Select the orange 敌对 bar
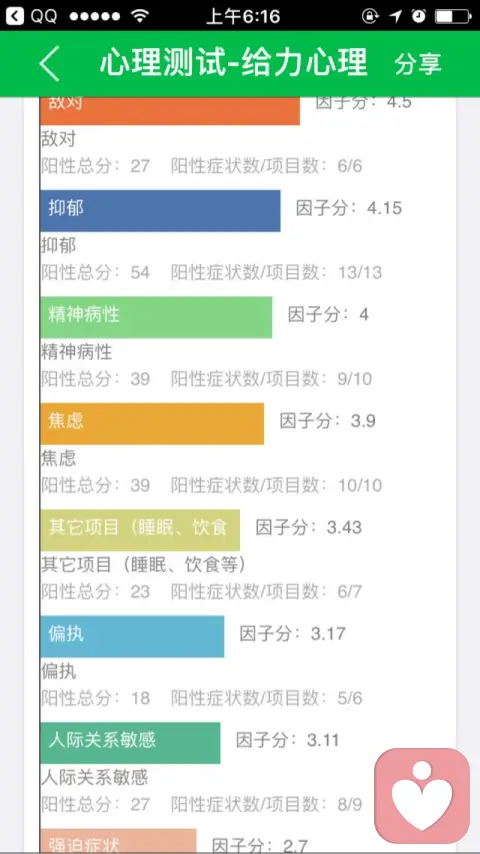Screen dimensions: 480x854 point(170,111)
